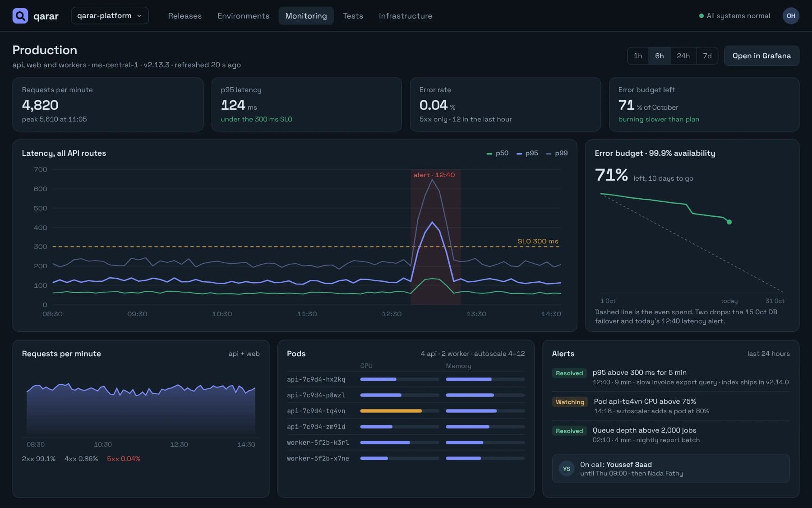The width and height of the screenshot is (812, 508).
Task: Toggle the p50 series in the legend
Action: pyautogui.click(x=498, y=154)
